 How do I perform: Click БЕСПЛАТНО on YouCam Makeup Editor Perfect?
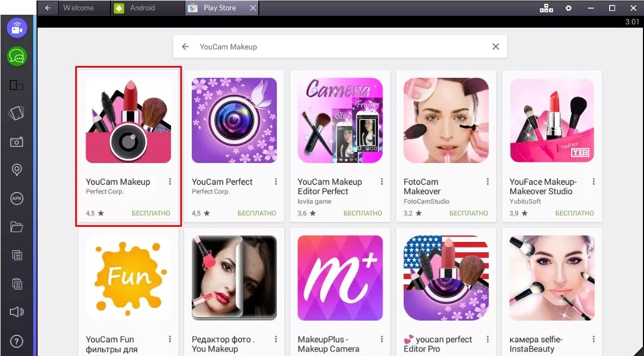click(x=363, y=213)
